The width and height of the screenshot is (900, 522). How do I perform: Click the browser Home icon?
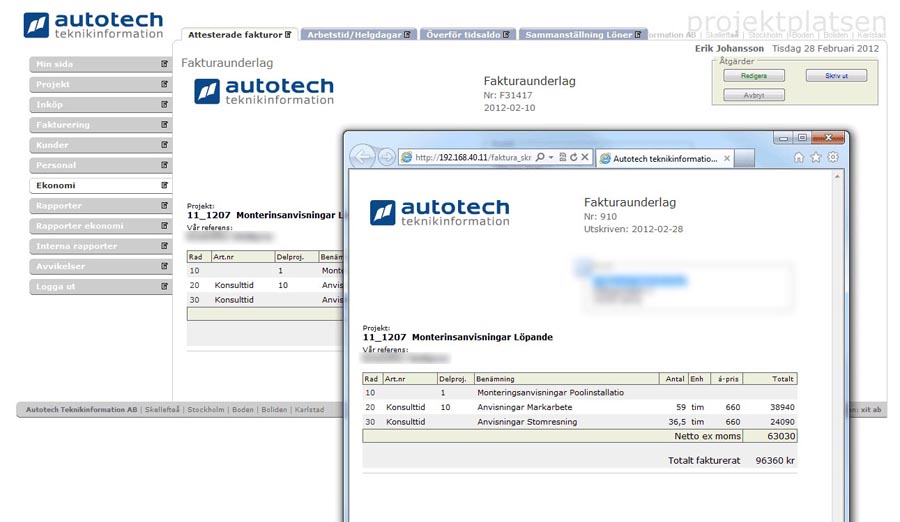(x=798, y=157)
